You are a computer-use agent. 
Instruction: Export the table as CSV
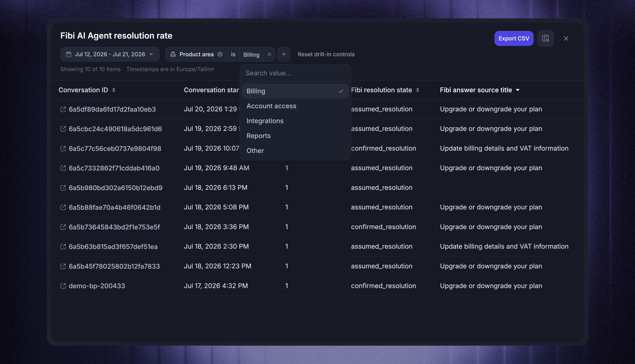tap(514, 38)
